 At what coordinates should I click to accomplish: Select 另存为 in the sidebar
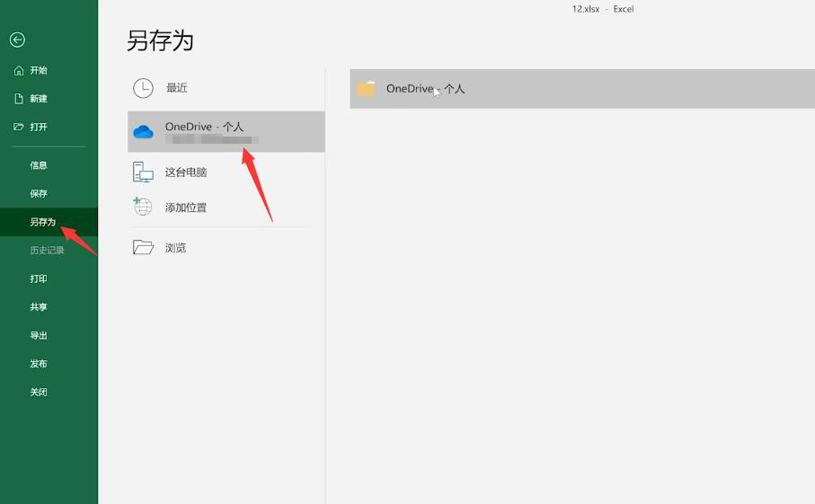(x=42, y=222)
